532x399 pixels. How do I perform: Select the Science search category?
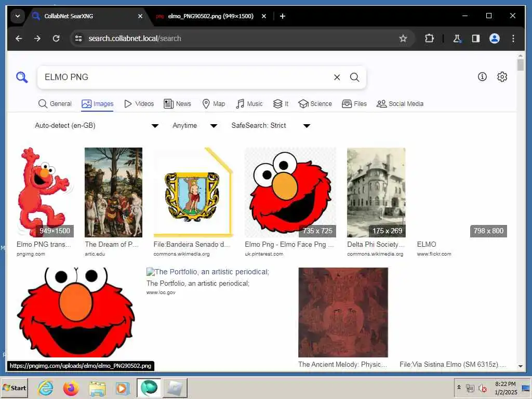(x=315, y=104)
